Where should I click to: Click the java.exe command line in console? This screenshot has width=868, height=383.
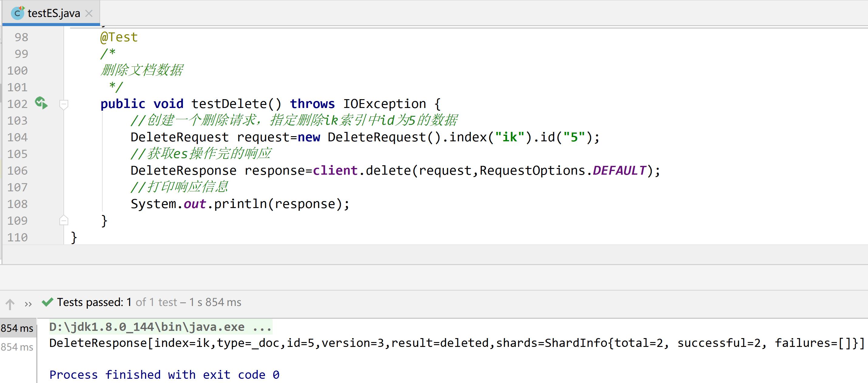(x=160, y=327)
